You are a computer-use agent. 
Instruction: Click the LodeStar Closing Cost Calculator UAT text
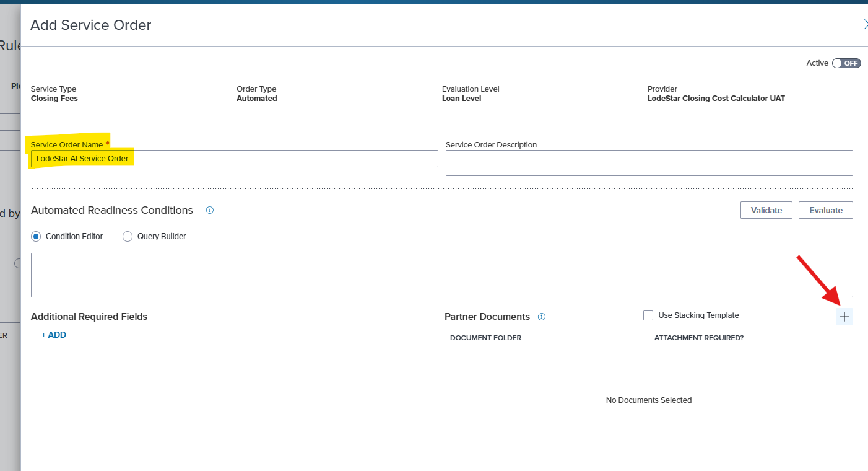[716, 99]
